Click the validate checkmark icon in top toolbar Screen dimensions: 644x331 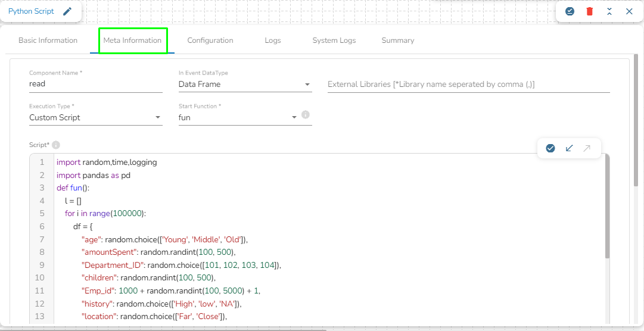pyautogui.click(x=570, y=11)
